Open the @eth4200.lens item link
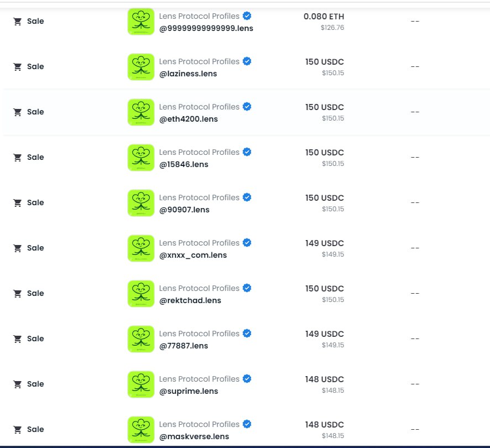490x448 pixels. [189, 119]
